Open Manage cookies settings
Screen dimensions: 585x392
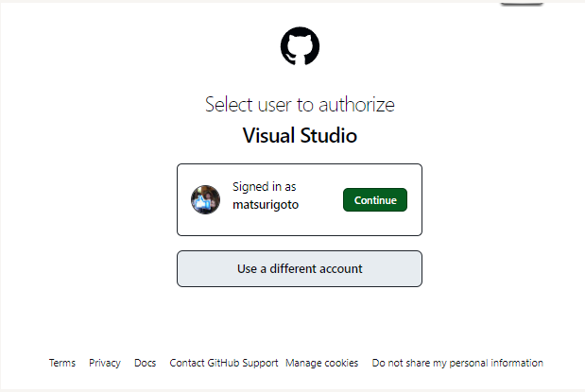pyautogui.click(x=322, y=363)
